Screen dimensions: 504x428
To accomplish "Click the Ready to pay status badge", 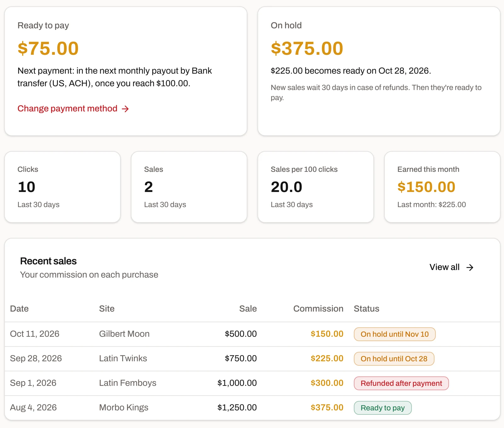I will tap(383, 408).
